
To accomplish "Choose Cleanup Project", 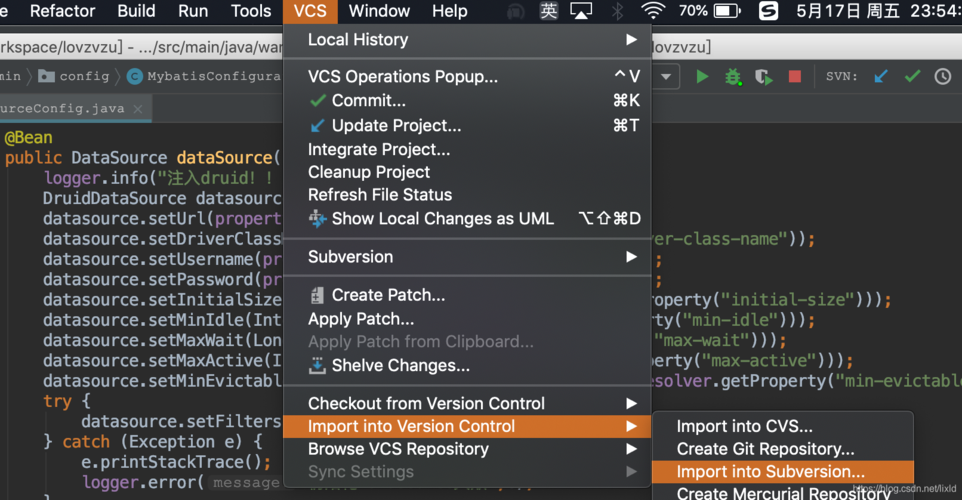I will pyautogui.click(x=467, y=172).
